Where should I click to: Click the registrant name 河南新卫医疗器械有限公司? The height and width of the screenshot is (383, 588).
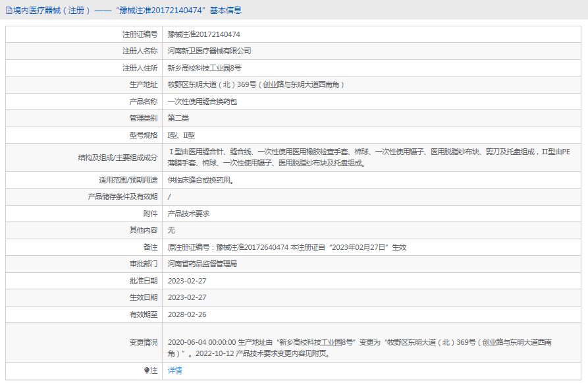point(209,51)
